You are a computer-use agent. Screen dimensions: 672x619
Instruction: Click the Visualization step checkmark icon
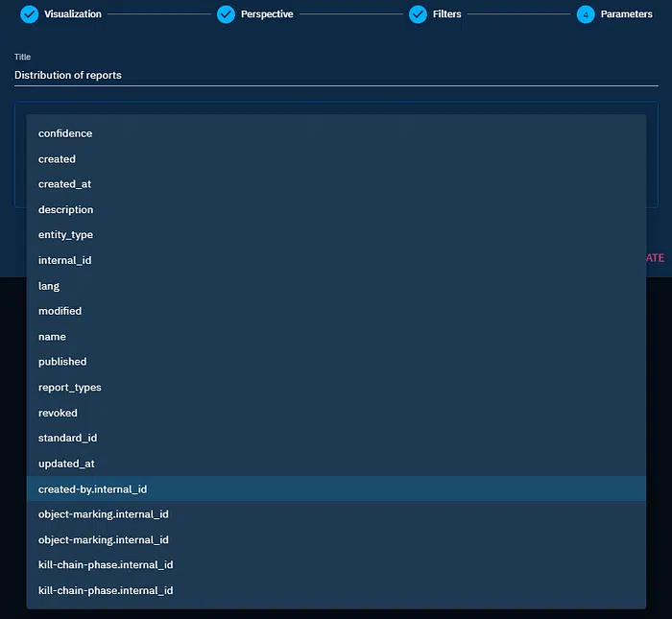pos(30,14)
